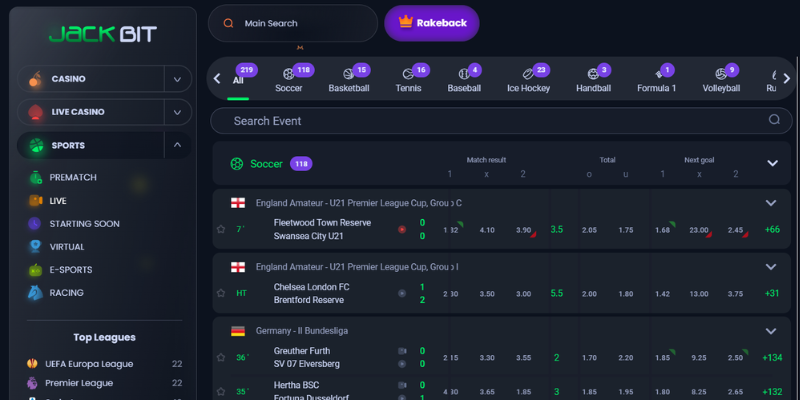This screenshot has height=400, width=800.
Task: Click the JackBit logo
Action: point(103,33)
